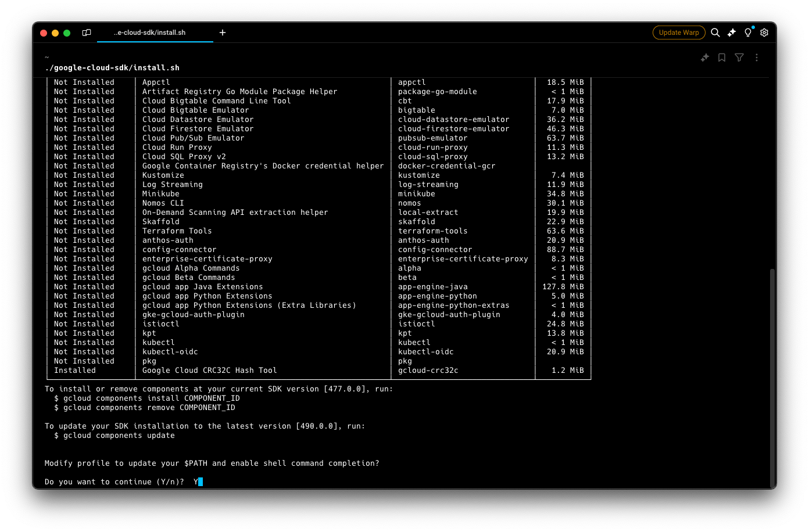809x532 pixels.
Task: Click the 'Terraform Tools' row name
Action: click(177, 231)
